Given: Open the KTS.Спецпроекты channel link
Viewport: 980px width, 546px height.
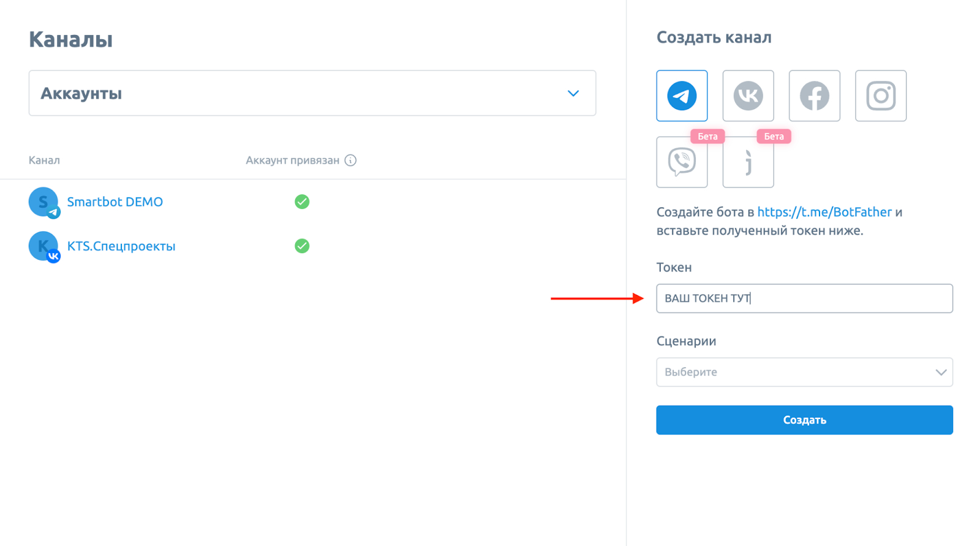Looking at the screenshot, I should [x=121, y=246].
